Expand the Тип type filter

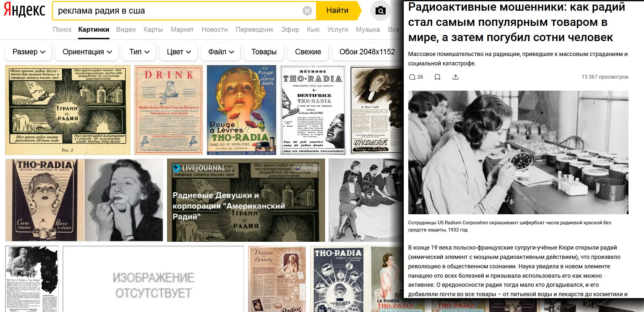pos(139,52)
